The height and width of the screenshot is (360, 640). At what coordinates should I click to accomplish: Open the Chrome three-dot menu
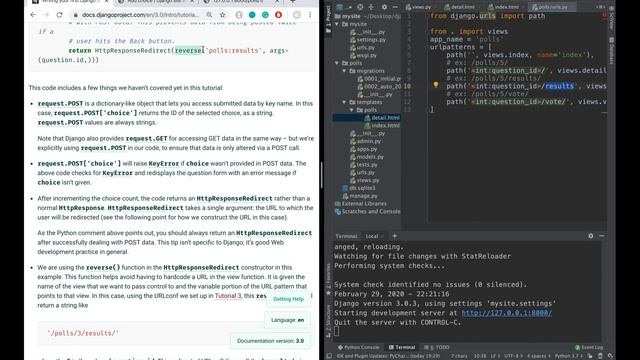(x=310, y=15)
